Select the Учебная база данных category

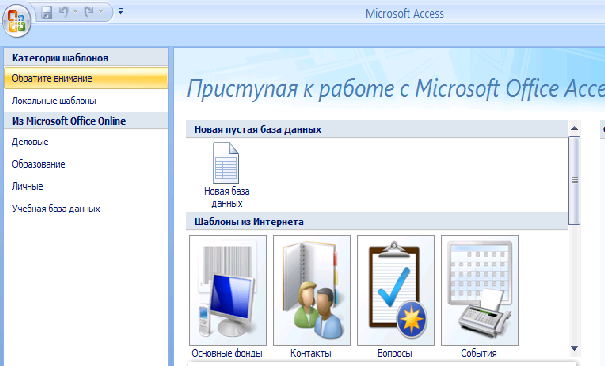(x=86, y=209)
